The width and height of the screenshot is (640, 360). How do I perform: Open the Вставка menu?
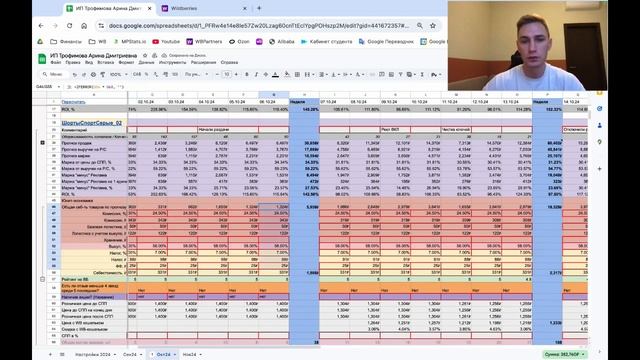tap(106, 63)
